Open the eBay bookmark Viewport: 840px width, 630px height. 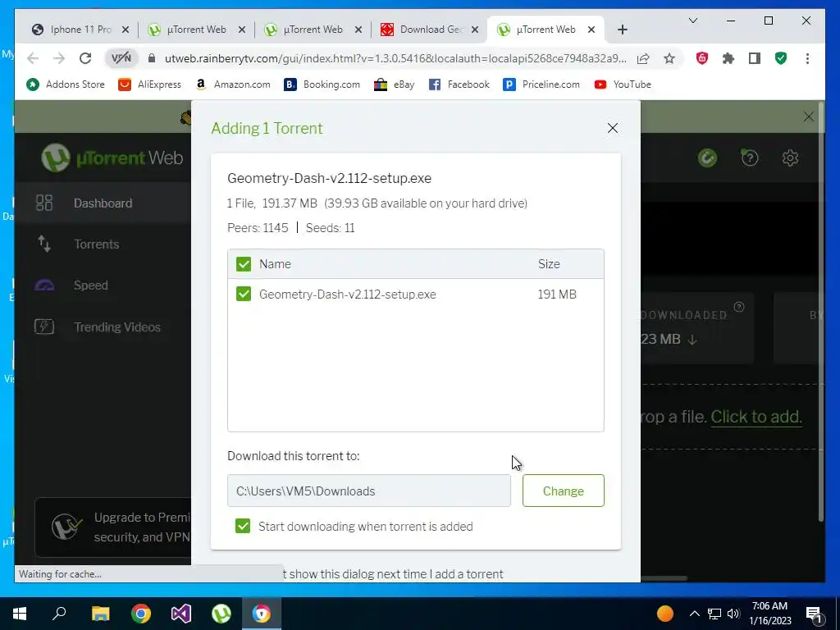pos(395,84)
